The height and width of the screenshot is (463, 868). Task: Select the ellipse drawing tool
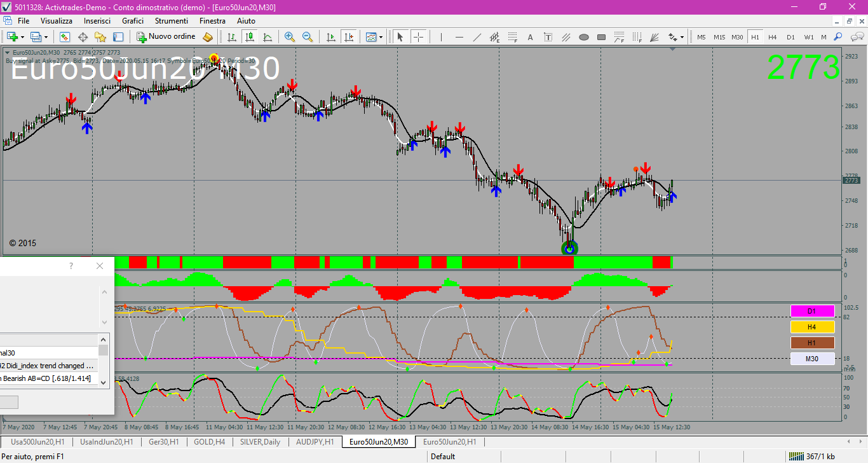584,37
